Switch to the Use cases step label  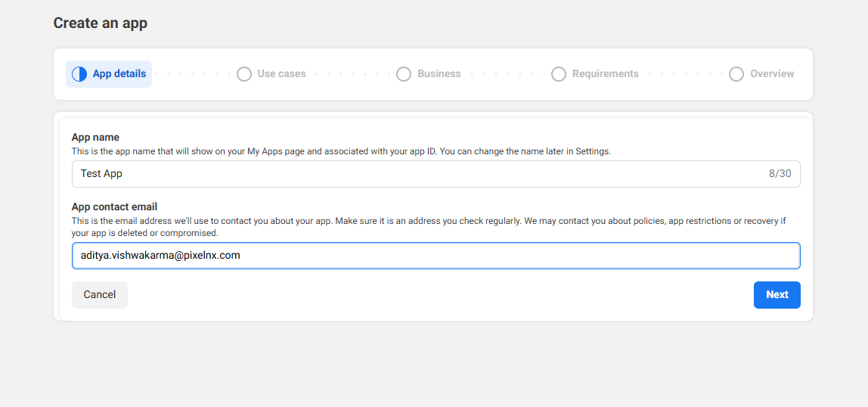pyautogui.click(x=281, y=74)
